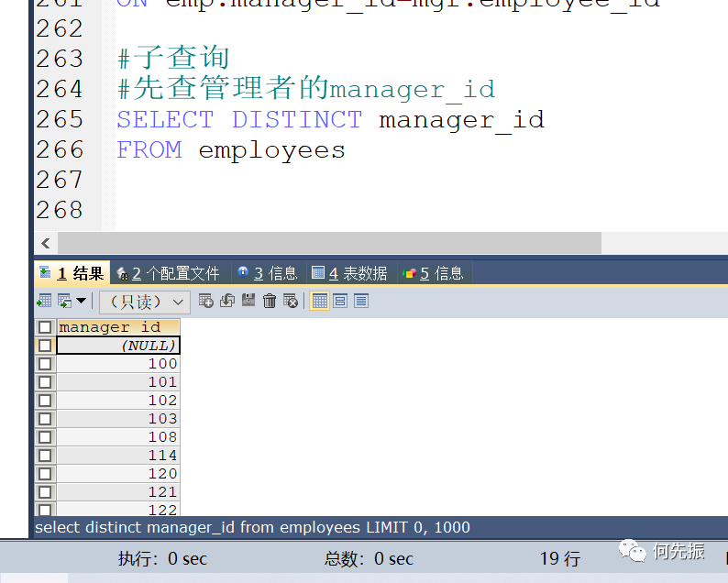Select the cell with value 114

point(118,456)
